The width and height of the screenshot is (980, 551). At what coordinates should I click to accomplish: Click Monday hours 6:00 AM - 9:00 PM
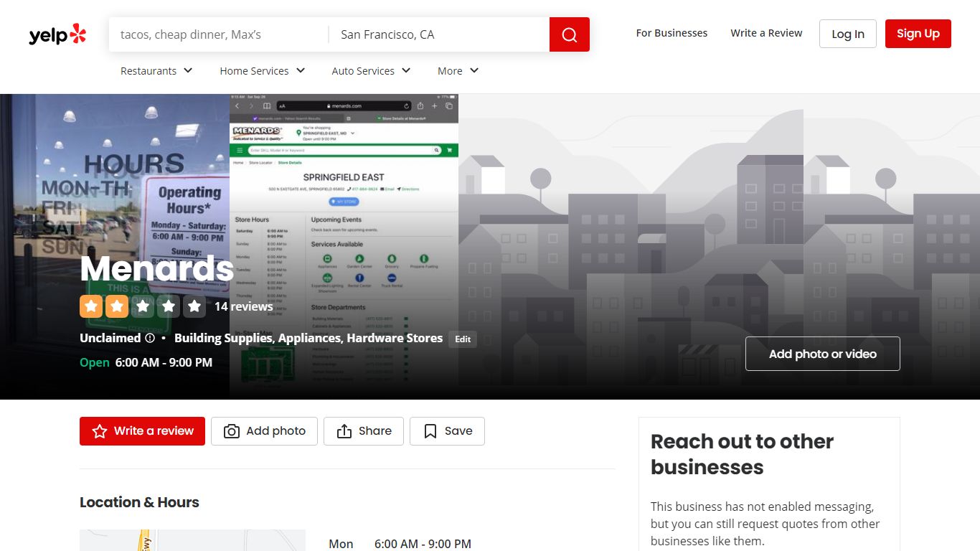point(423,544)
